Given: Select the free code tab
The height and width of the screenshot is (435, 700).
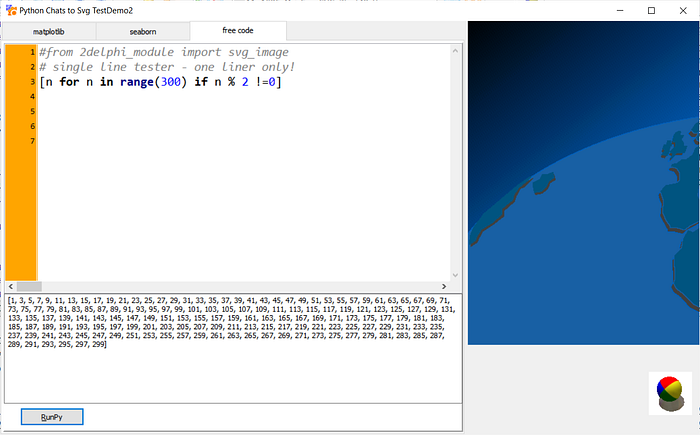Looking at the screenshot, I should pos(238,30).
